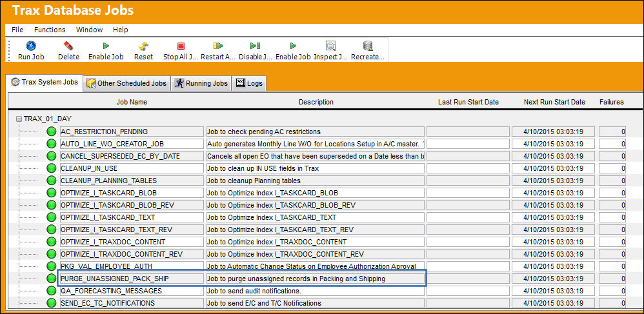Image resolution: width=644 pixels, height=314 pixels.
Task: Click green status icon for CANCEL_SUPERSEDED_EC_BY_DATE
Action: (x=52, y=156)
